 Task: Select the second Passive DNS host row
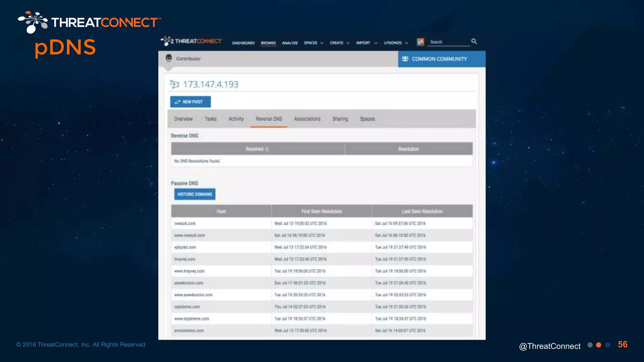(322, 235)
